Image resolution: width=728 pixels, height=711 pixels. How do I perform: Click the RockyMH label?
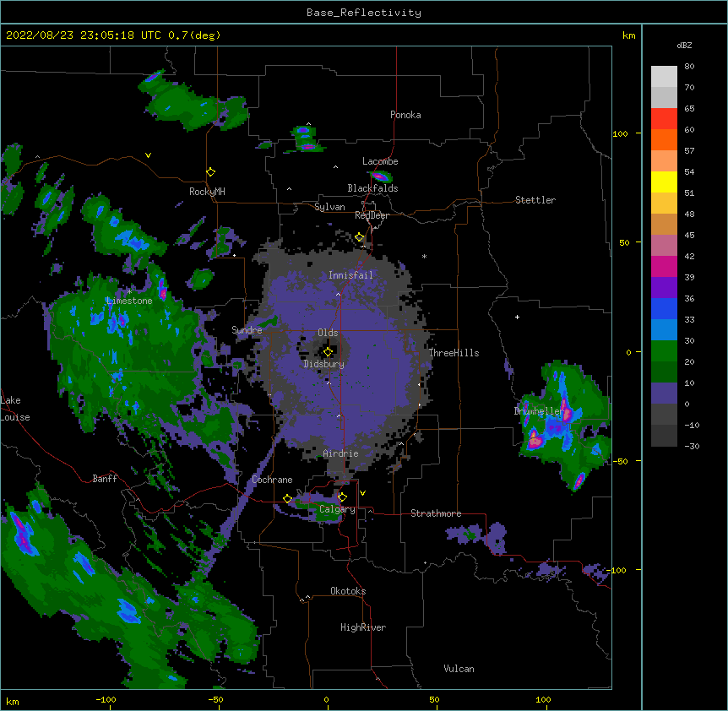[x=207, y=192]
